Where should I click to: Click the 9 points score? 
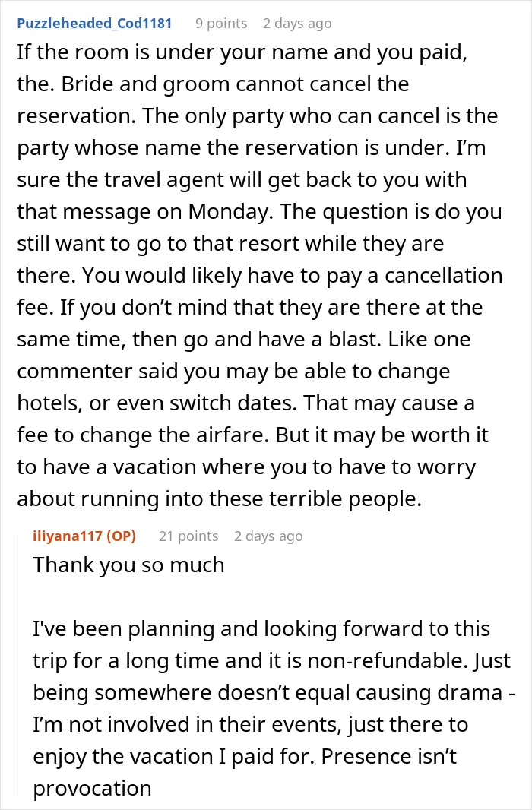tap(221, 24)
